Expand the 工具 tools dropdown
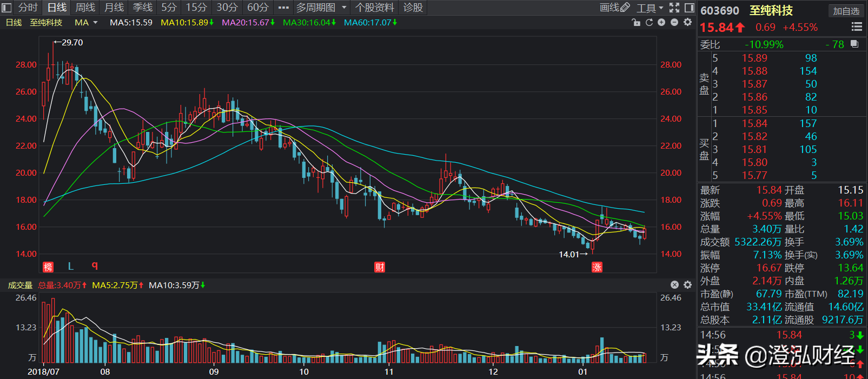 tap(650, 8)
